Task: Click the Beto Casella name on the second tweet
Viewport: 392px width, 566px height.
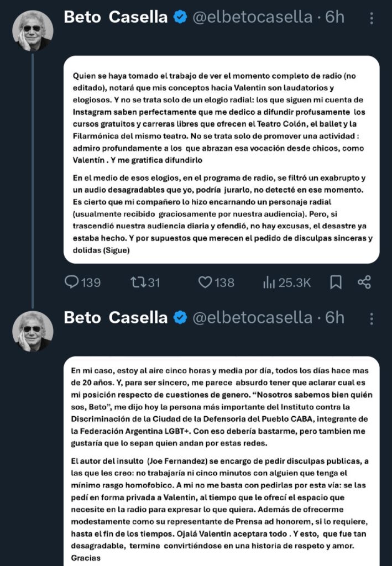Action: tap(115, 317)
